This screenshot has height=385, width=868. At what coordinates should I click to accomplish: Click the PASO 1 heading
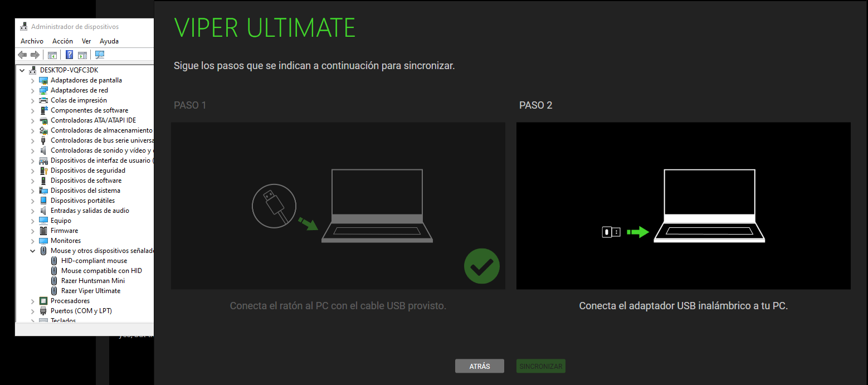point(190,105)
